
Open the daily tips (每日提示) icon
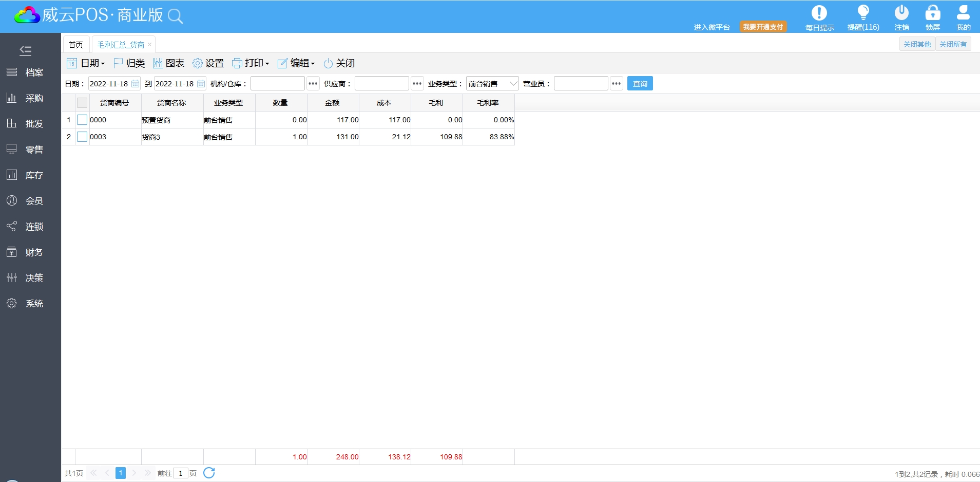click(x=819, y=13)
